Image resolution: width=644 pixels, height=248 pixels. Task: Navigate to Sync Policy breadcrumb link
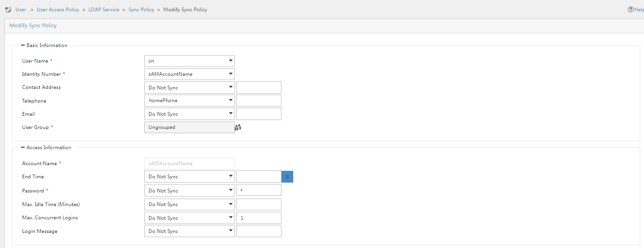(x=141, y=9)
